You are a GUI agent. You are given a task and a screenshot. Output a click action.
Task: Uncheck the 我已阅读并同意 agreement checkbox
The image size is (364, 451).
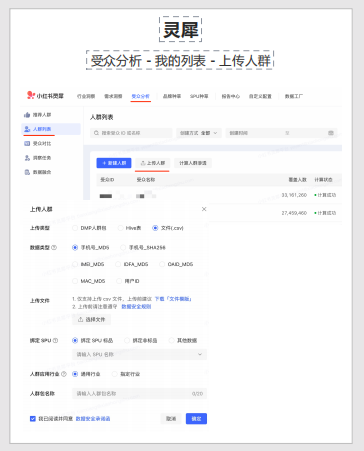(33, 419)
